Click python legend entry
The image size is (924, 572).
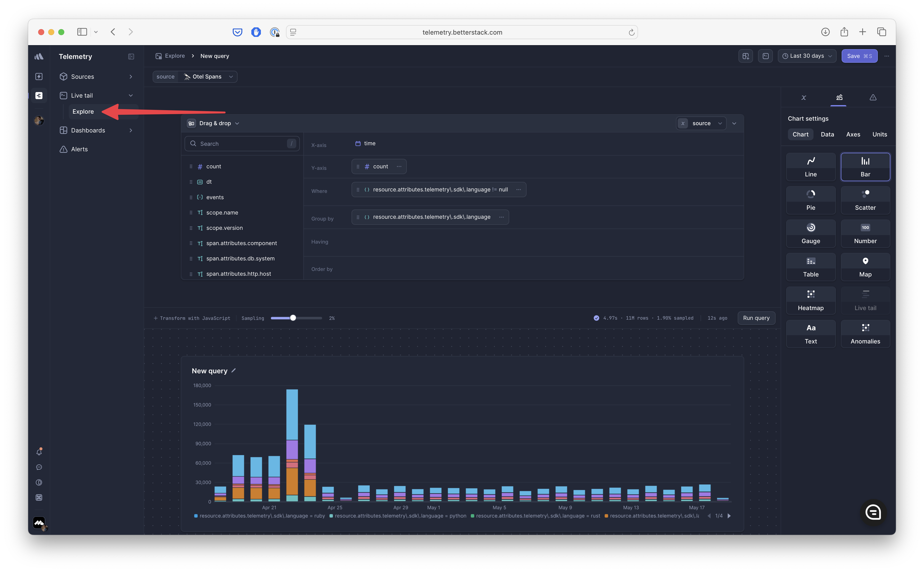click(x=397, y=516)
